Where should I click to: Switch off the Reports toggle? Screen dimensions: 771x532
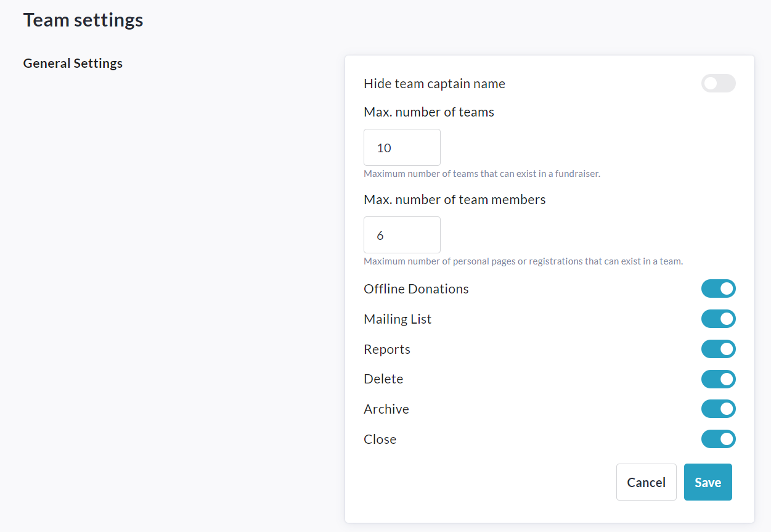[x=718, y=349]
